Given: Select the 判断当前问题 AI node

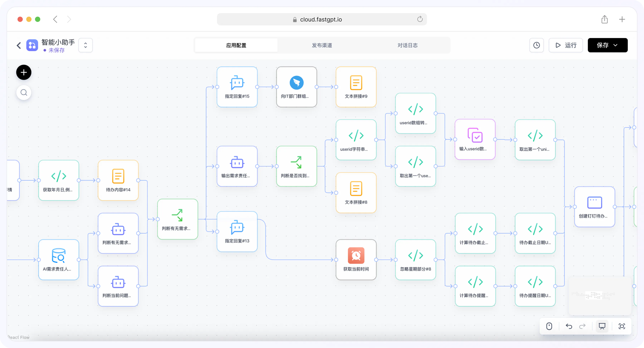Looking at the screenshot, I should 118,286.
